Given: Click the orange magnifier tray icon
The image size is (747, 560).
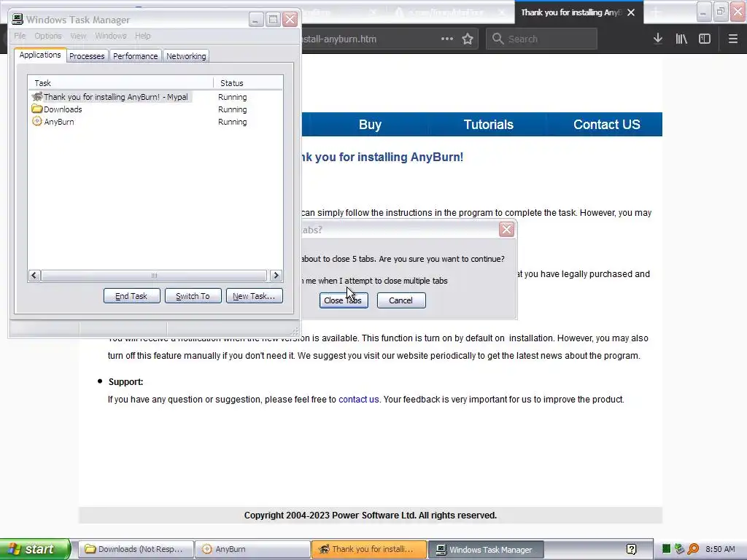Looking at the screenshot, I should pyautogui.click(x=693, y=549).
